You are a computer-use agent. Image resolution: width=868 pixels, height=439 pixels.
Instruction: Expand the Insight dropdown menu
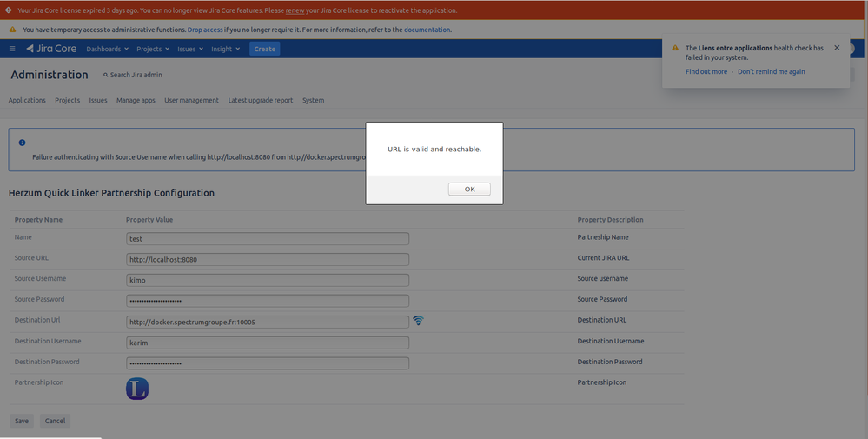click(225, 49)
